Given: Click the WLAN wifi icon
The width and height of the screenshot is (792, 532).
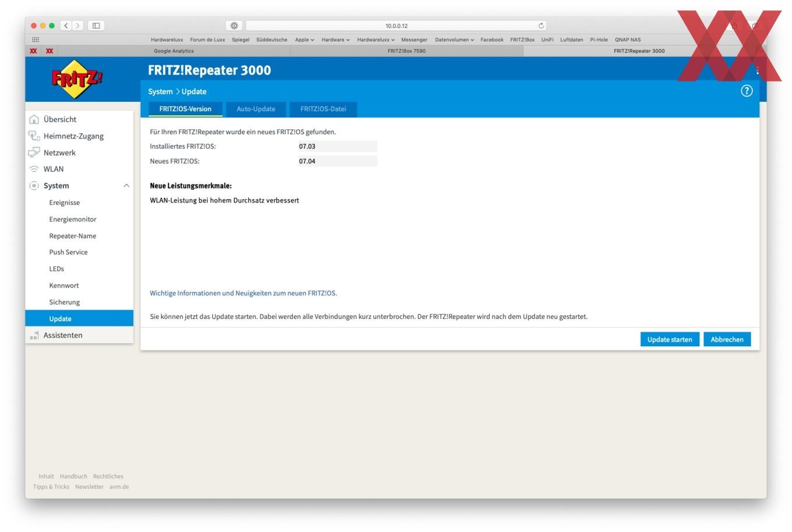Looking at the screenshot, I should point(34,169).
